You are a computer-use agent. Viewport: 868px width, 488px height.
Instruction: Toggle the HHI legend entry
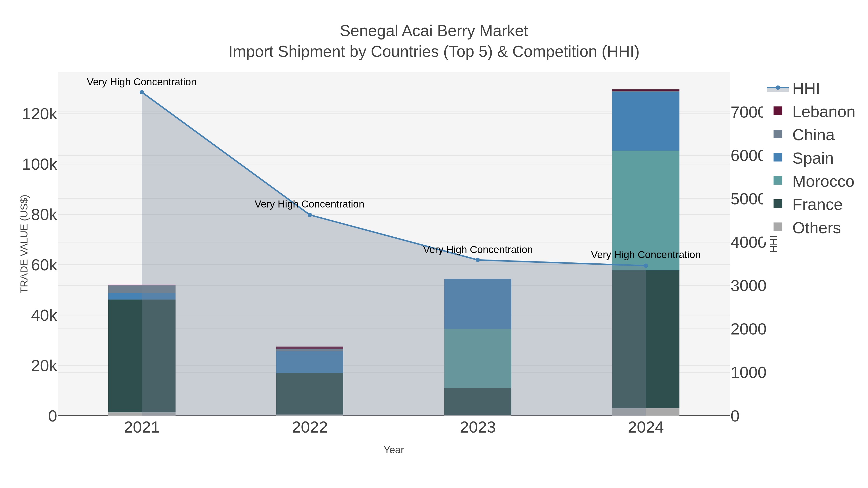[x=793, y=88]
